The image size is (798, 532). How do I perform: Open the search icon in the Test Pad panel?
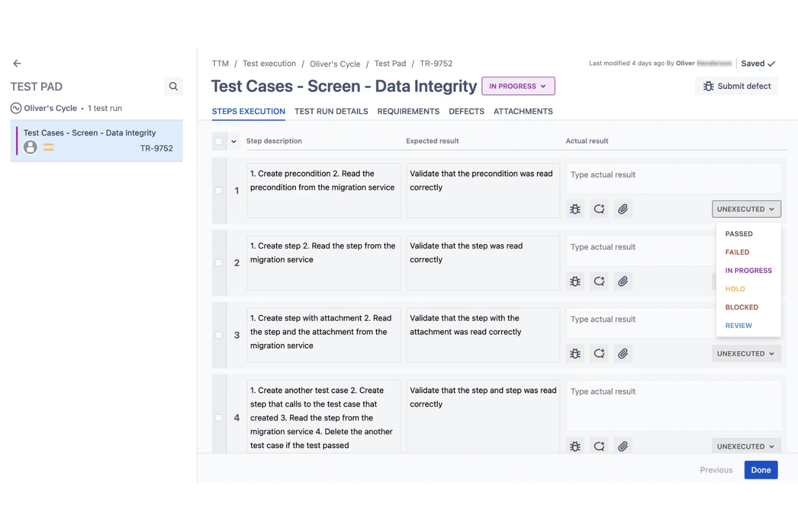click(173, 86)
